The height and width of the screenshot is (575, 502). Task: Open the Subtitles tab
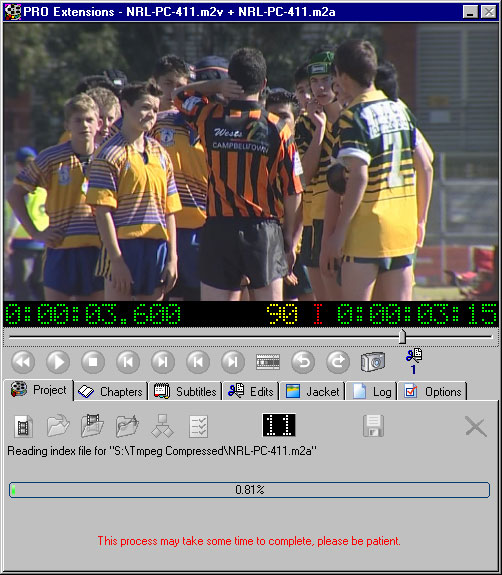tap(186, 392)
